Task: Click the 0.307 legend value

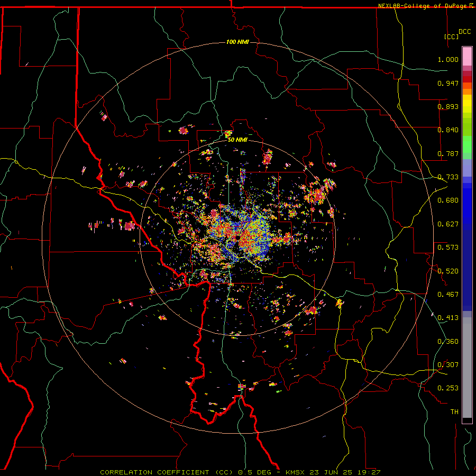Action: click(x=448, y=365)
